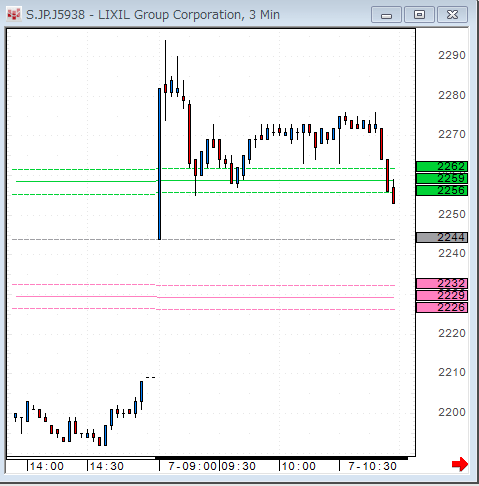
Task: Click the 2210 price axis label
Action: tap(452, 372)
